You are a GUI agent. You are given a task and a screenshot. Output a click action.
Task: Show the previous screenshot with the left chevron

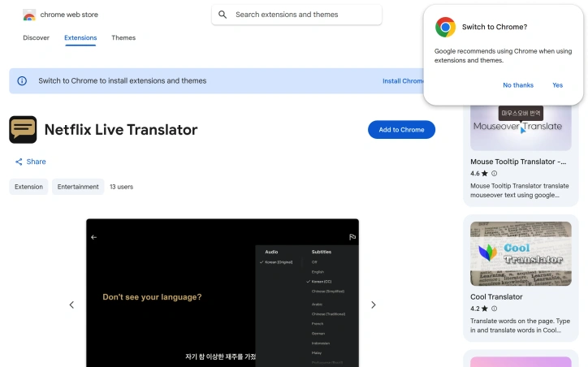point(71,304)
